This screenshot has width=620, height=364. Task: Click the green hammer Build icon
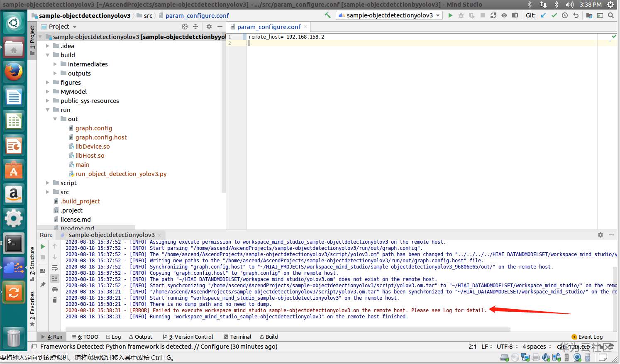[x=327, y=15]
